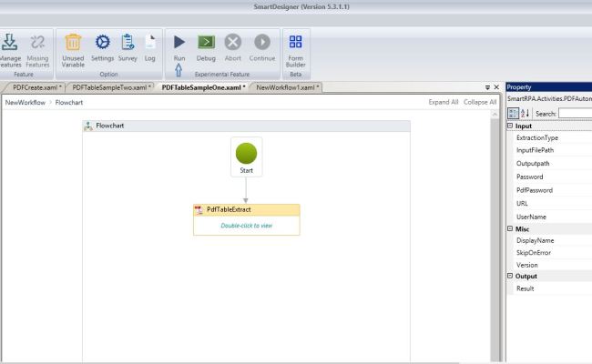The height and width of the screenshot is (364, 592).
Task: Sort properties alphabetically
Action: (x=526, y=113)
